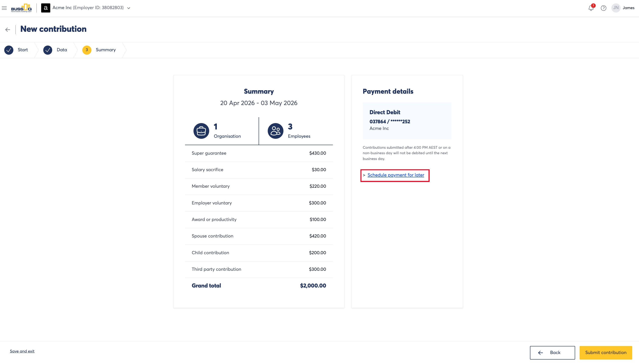Select the Summary step

pyautogui.click(x=106, y=50)
